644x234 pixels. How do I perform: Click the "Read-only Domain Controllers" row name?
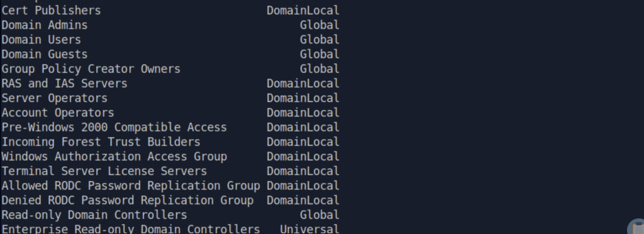tap(94, 215)
